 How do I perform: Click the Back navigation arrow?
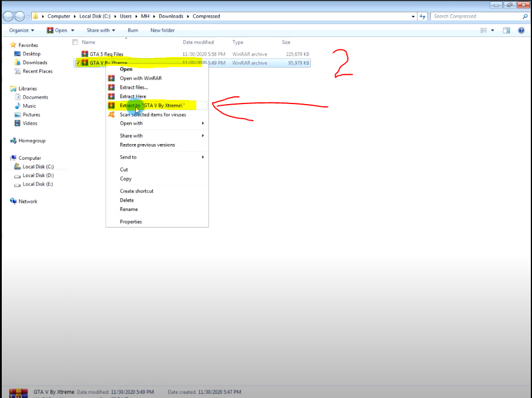pos(8,16)
